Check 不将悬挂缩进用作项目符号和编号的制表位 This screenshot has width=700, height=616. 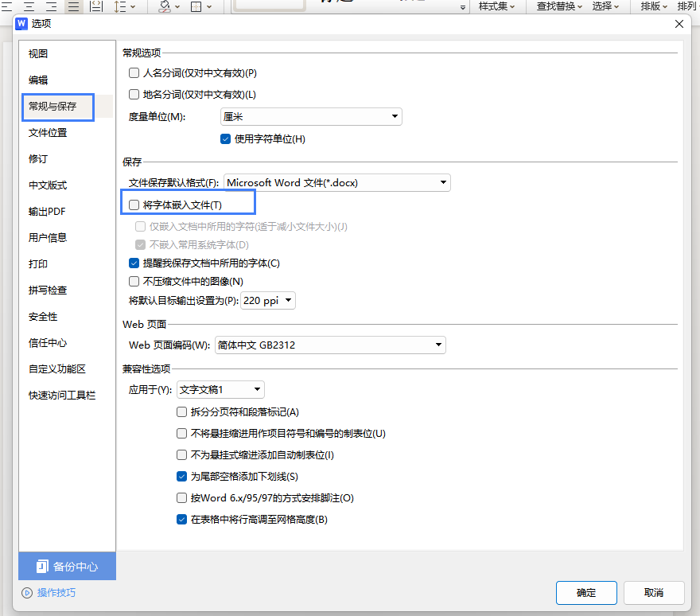pyautogui.click(x=181, y=433)
